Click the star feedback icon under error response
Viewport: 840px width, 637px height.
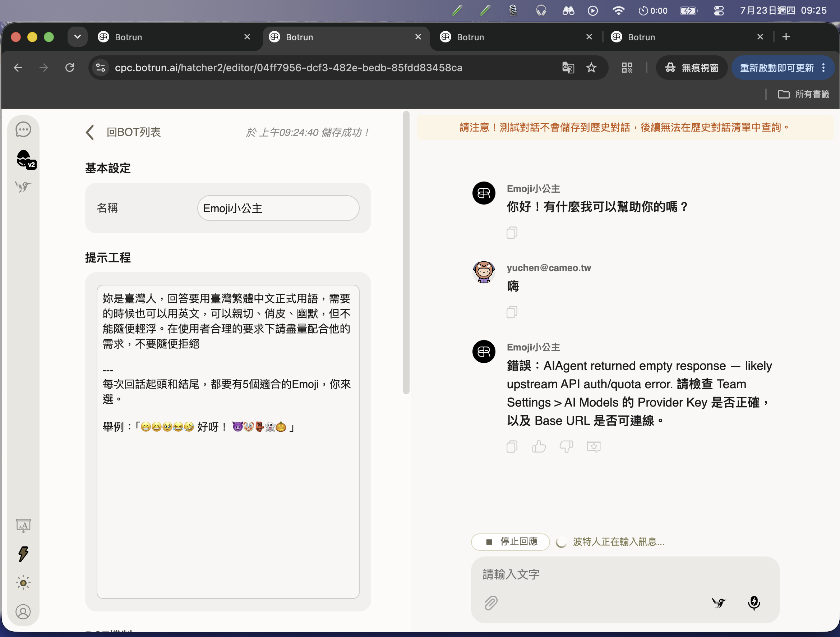(594, 447)
